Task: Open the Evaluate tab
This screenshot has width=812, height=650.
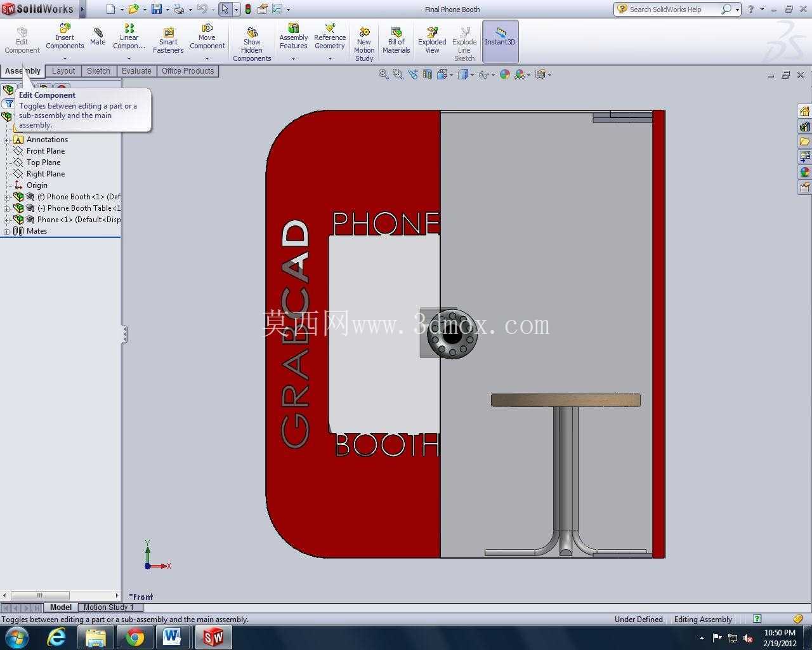Action: pos(136,71)
